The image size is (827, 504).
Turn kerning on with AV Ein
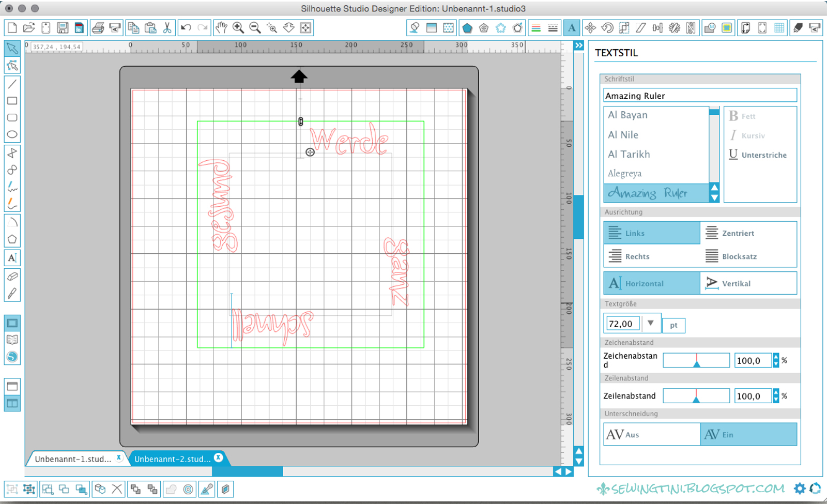point(748,434)
